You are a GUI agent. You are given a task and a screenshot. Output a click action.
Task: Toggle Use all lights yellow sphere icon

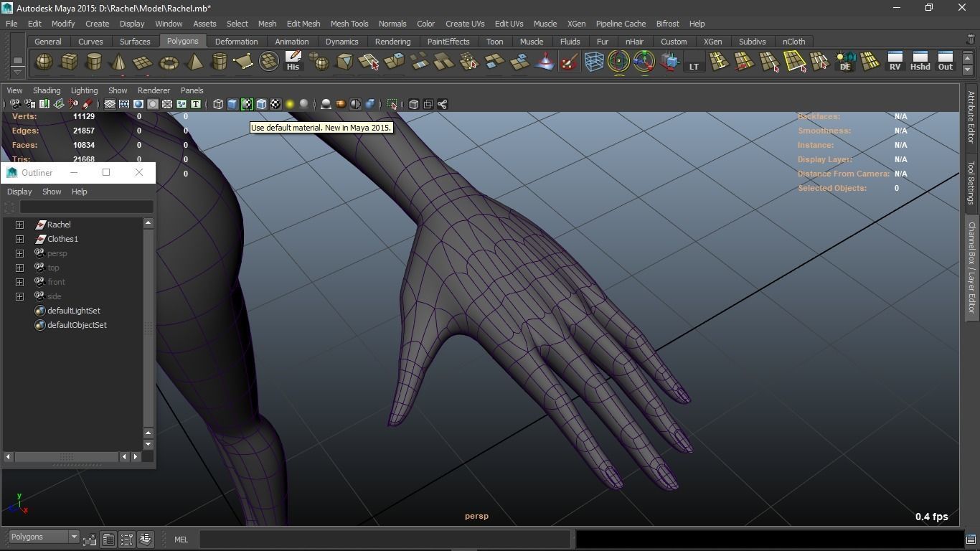290,104
